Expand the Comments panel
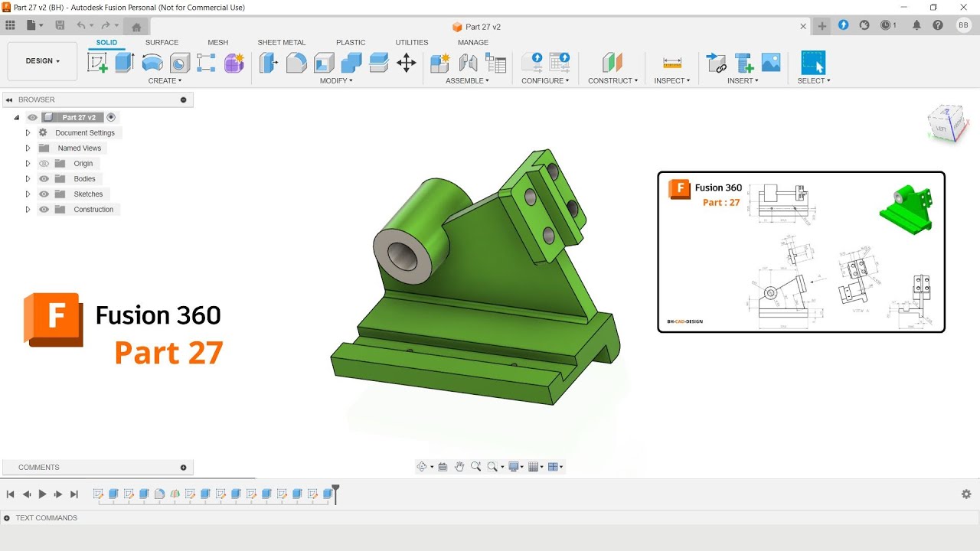 [183, 468]
